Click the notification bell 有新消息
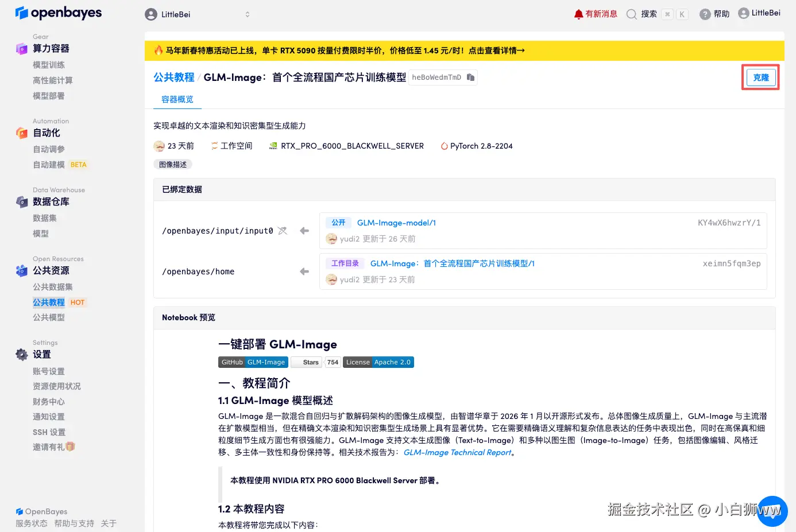This screenshot has width=796, height=532. pos(596,14)
